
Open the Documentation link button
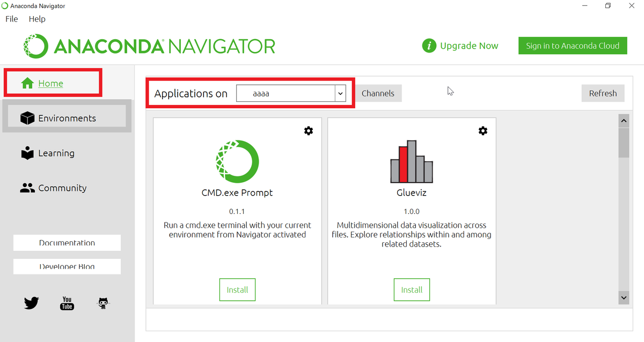tap(67, 242)
